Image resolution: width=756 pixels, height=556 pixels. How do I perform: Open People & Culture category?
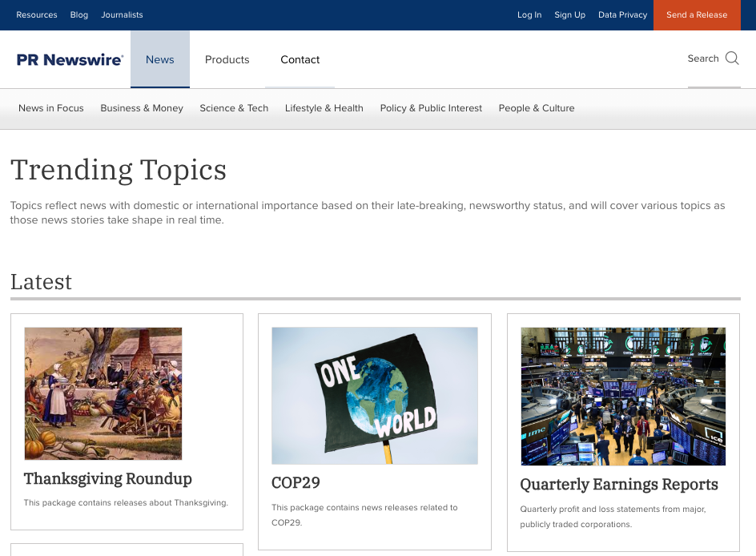[x=537, y=108]
